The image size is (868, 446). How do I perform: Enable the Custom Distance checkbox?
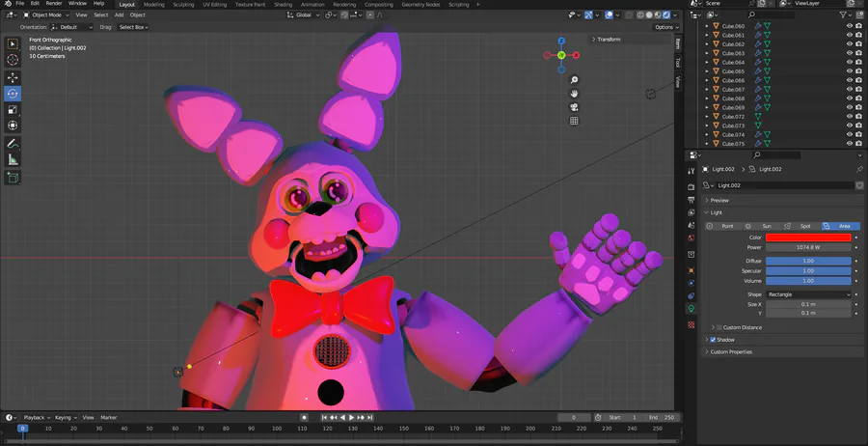719,327
